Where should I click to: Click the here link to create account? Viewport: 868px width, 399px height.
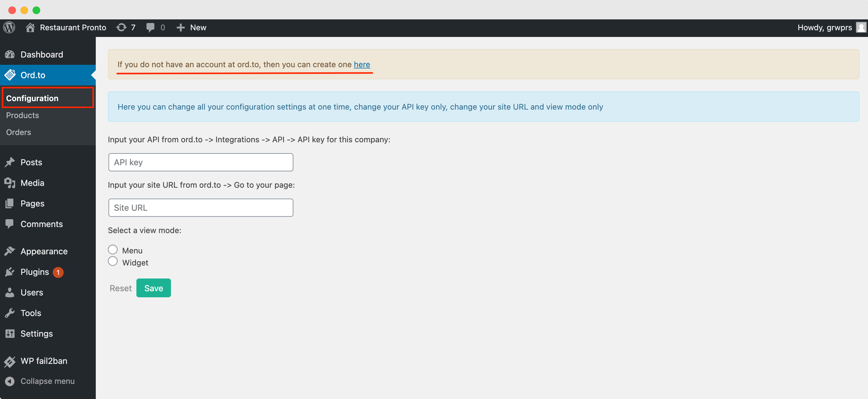[x=362, y=64]
